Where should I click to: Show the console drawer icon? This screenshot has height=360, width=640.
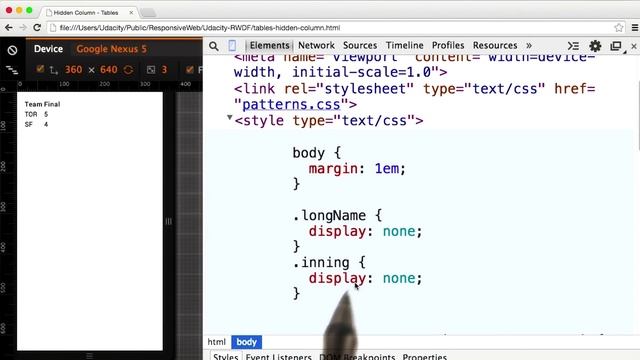click(x=573, y=46)
